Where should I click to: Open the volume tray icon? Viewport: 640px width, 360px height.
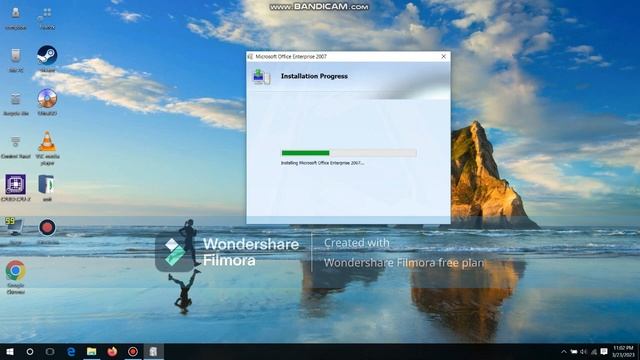[584, 352]
